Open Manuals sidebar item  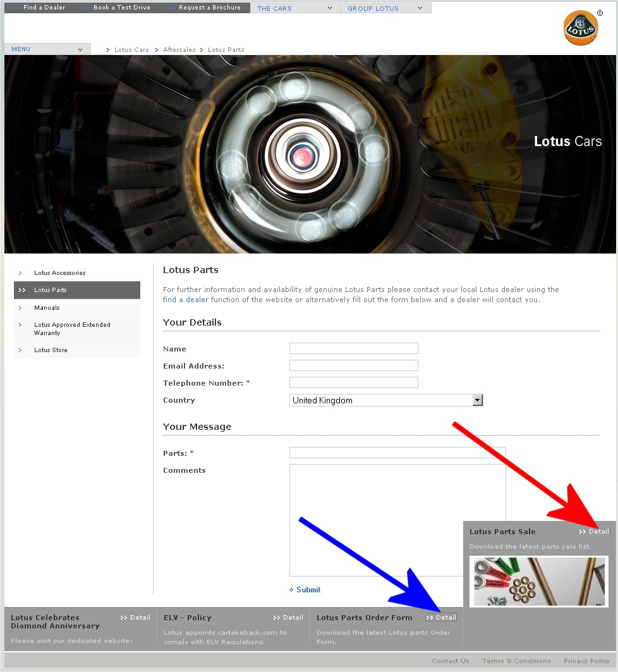coord(47,308)
